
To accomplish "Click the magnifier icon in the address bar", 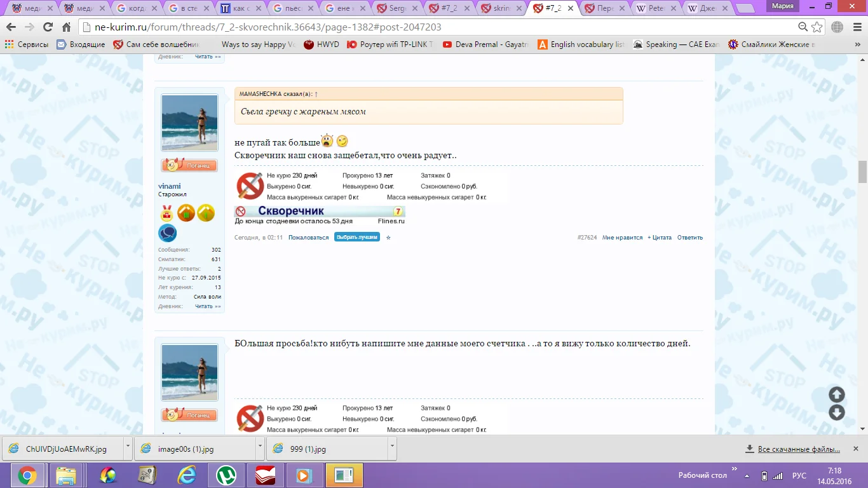I will 803,27.
